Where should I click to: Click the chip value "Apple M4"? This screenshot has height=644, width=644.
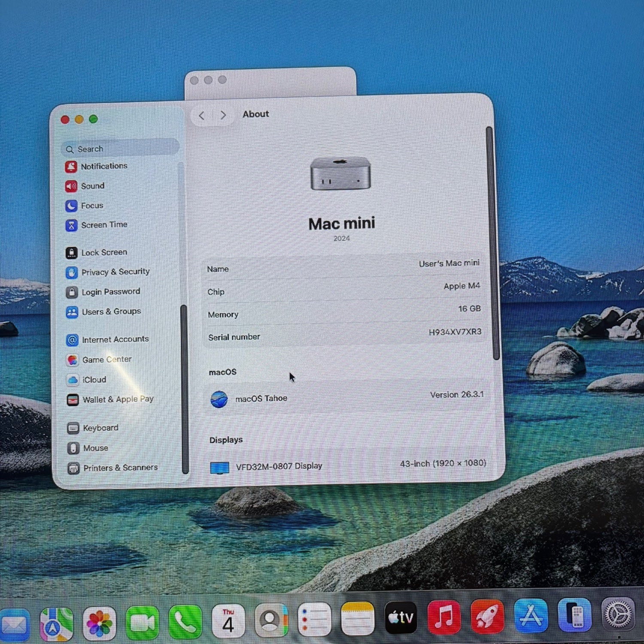click(462, 286)
